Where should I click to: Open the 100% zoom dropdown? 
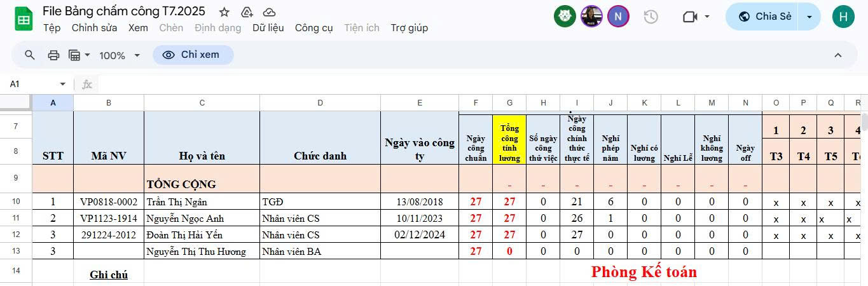(120, 55)
